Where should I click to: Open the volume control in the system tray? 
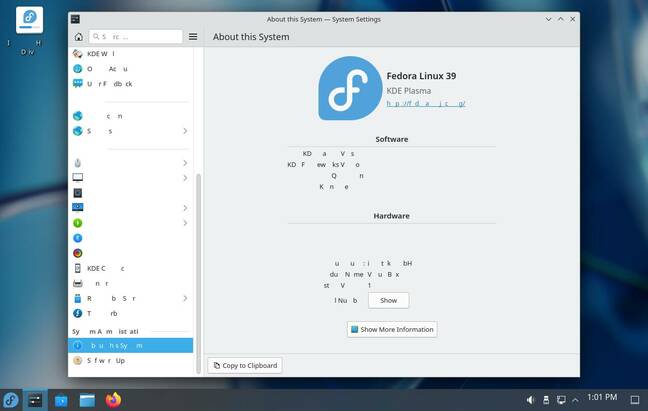coord(531,400)
